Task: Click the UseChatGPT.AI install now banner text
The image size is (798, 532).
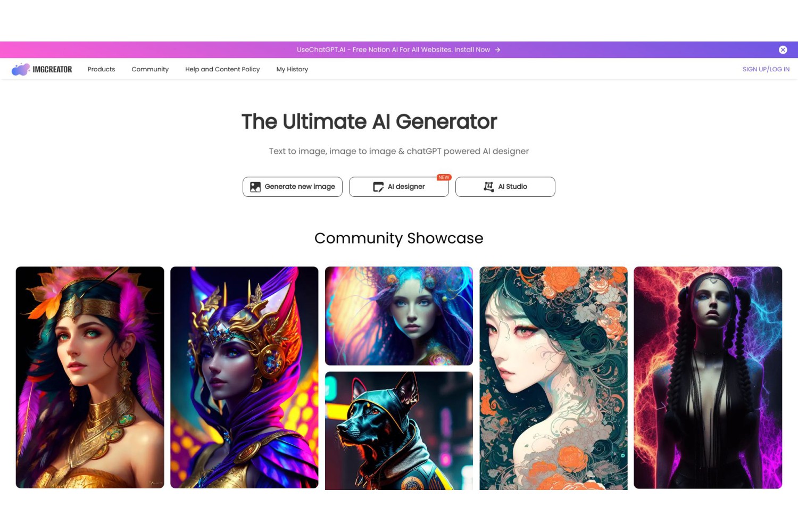Action: (x=393, y=49)
